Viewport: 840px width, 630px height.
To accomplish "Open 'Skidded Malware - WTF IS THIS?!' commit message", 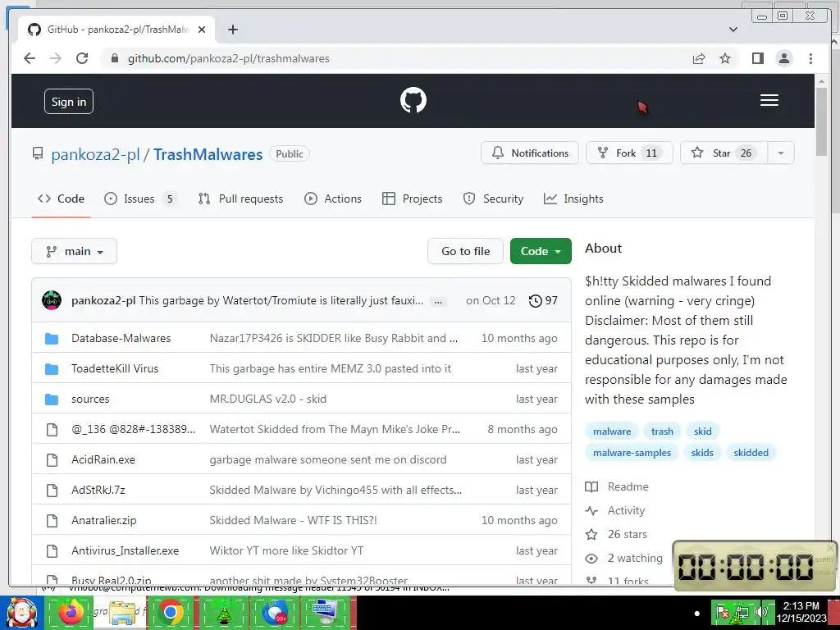I will (x=293, y=520).
